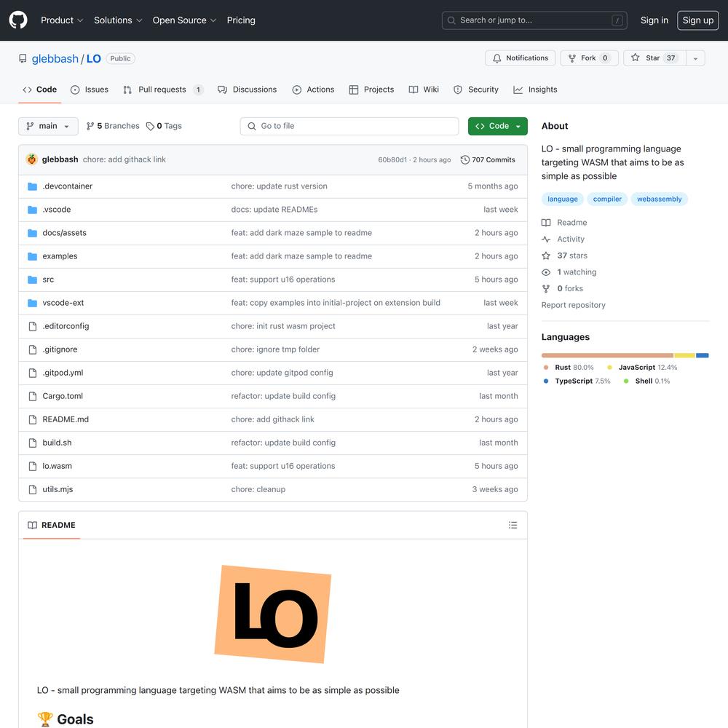Image resolution: width=728 pixels, height=728 pixels.
Task: Click the Rust segment of languages bar
Action: 607,356
